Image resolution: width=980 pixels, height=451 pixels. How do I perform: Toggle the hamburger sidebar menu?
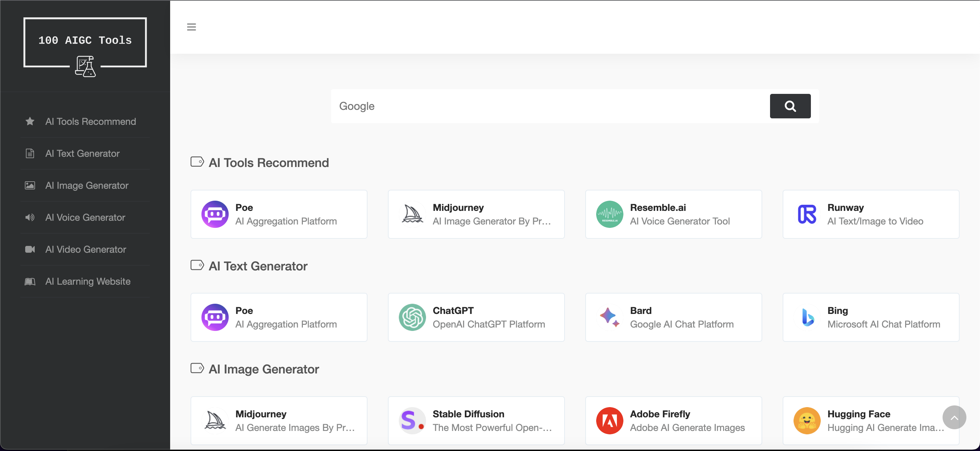click(x=191, y=27)
